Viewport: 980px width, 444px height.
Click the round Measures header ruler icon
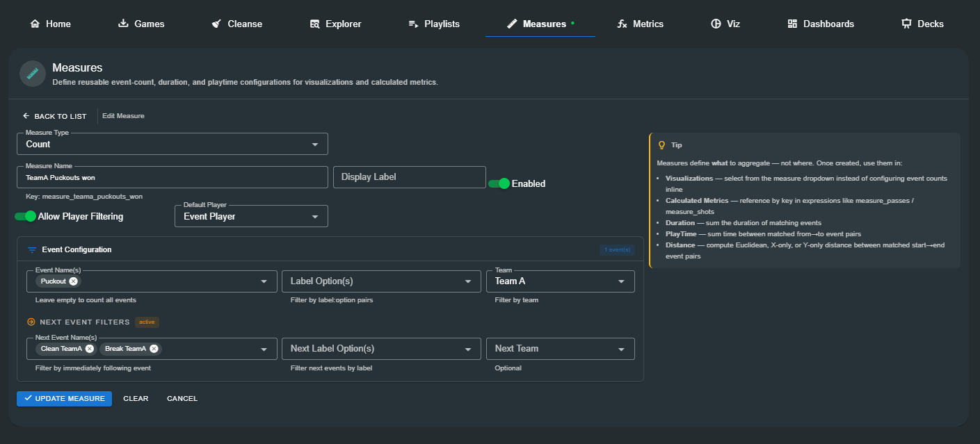tap(33, 74)
